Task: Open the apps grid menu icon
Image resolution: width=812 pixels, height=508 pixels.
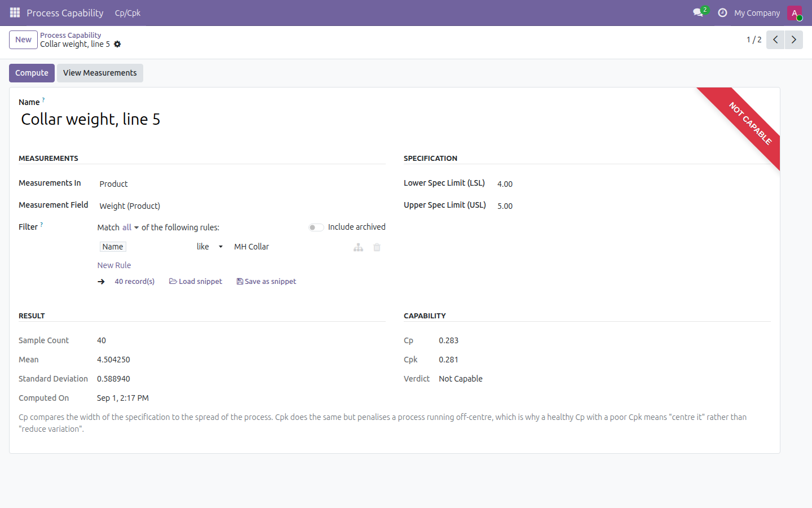Action: (15, 12)
